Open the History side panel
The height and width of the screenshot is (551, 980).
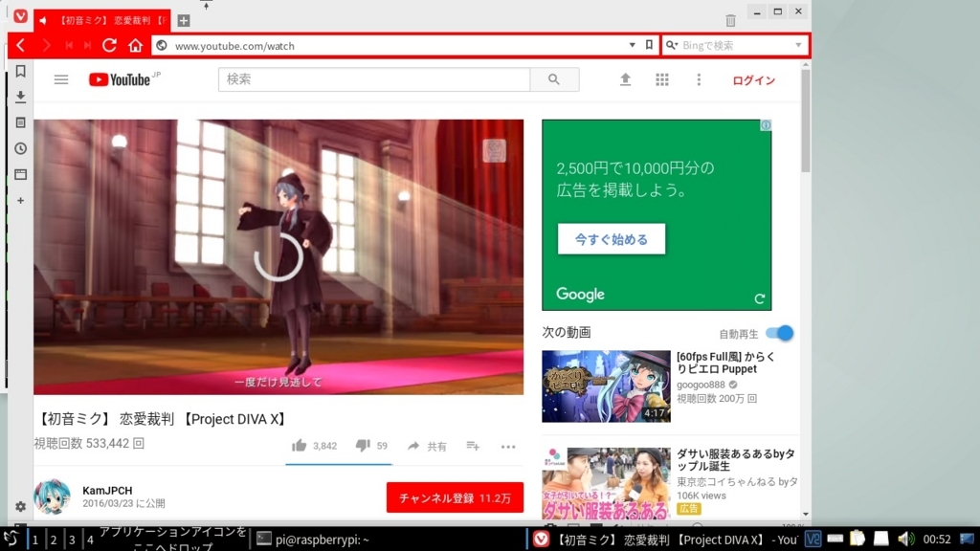(x=21, y=148)
